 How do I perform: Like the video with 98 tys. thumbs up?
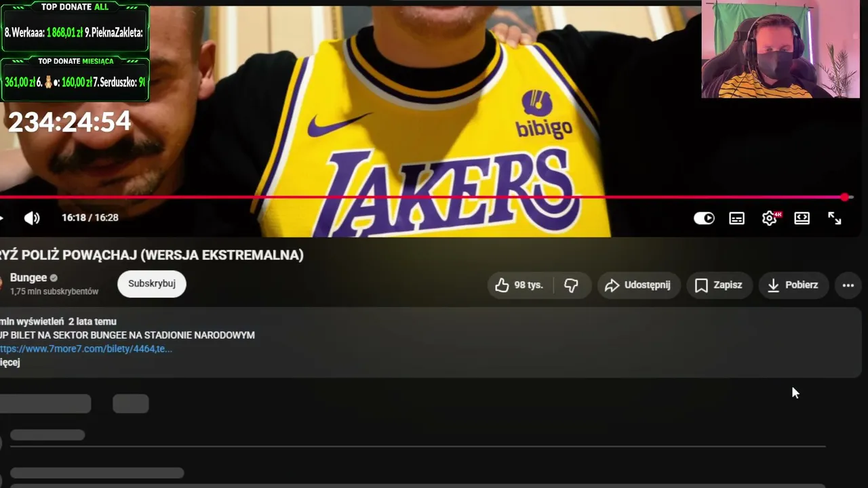519,285
